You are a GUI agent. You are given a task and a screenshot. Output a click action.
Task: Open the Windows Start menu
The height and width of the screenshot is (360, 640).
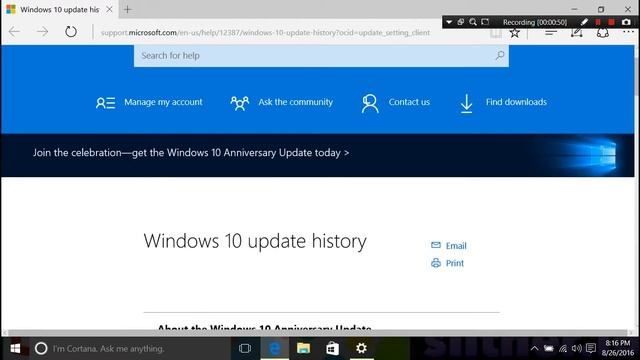click(x=15, y=348)
